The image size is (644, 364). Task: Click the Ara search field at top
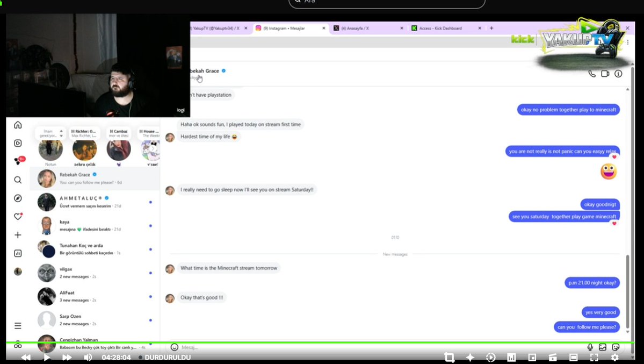coord(387,3)
